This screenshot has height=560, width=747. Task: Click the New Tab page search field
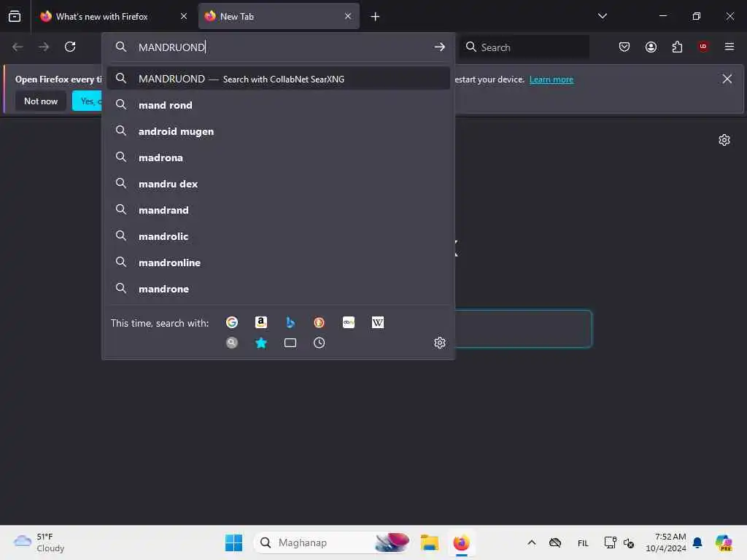pyautogui.click(x=523, y=329)
